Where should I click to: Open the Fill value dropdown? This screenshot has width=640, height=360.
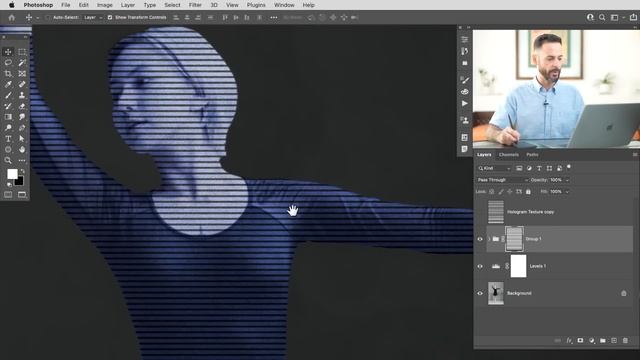coord(567,191)
